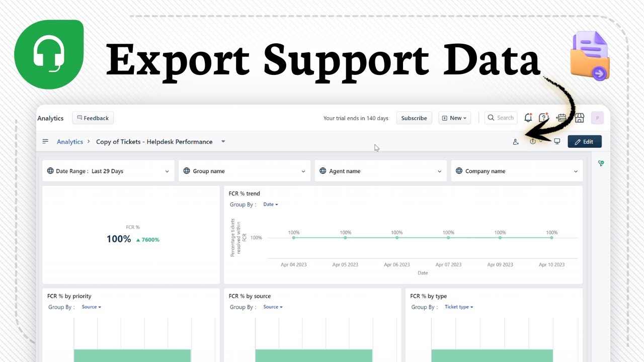Click the globe icon beside Company name
The image size is (644, 362).
pos(459,171)
